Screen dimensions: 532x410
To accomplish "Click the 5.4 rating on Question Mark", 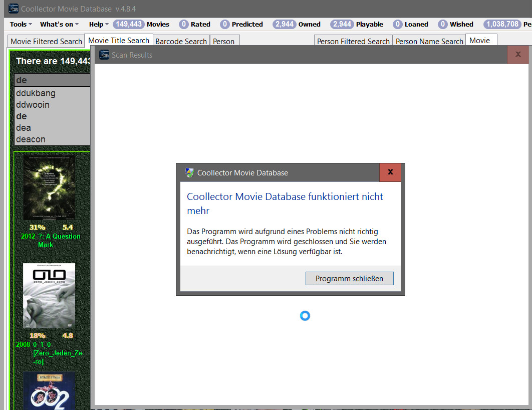I will pos(68,227).
